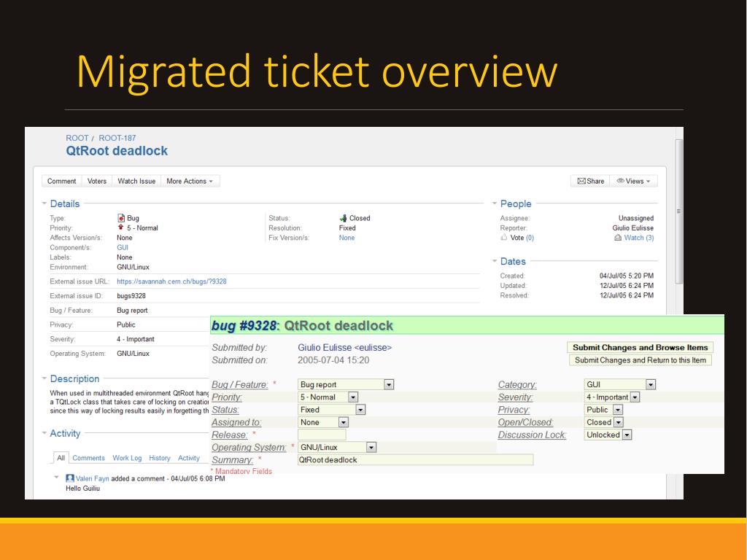Click the 'bugs9328' external issue ID text
Screen dimensions: 747x560
(131, 296)
